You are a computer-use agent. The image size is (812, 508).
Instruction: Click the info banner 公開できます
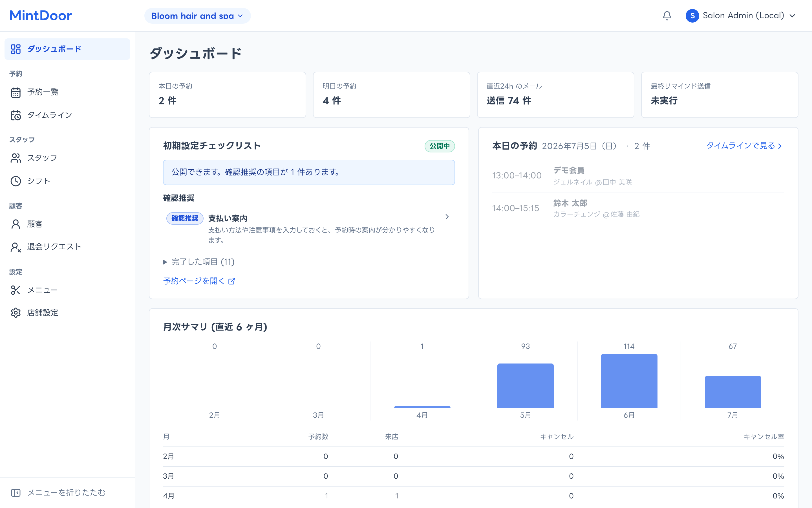[x=309, y=172]
